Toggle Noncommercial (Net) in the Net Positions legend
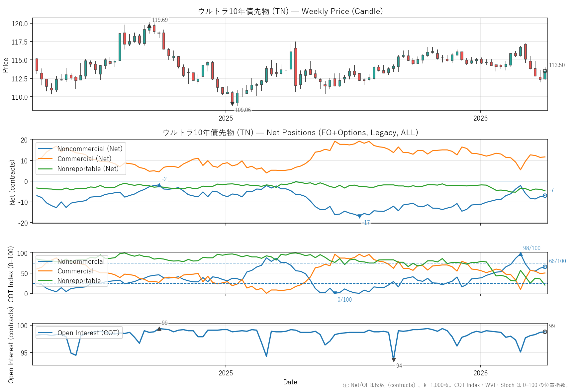The image size is (574, 392). [90, 149]
